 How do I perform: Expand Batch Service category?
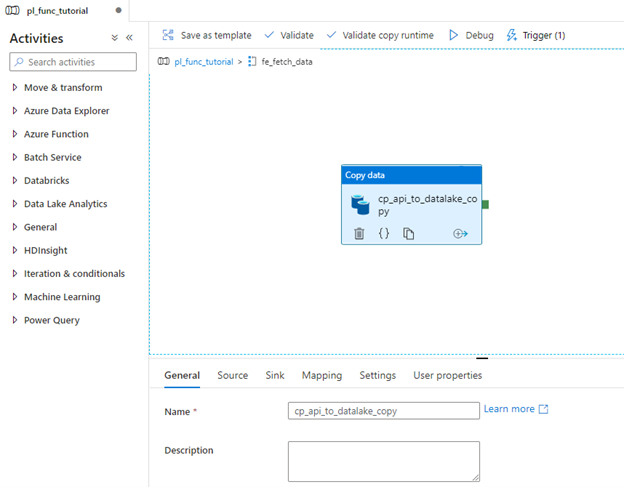(15, 157)
